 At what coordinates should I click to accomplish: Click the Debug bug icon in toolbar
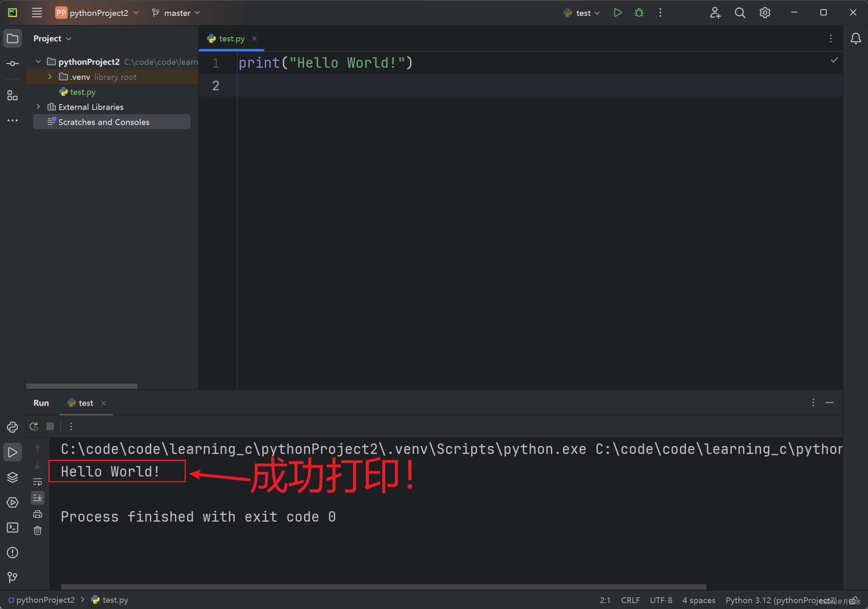pos(639,13)
